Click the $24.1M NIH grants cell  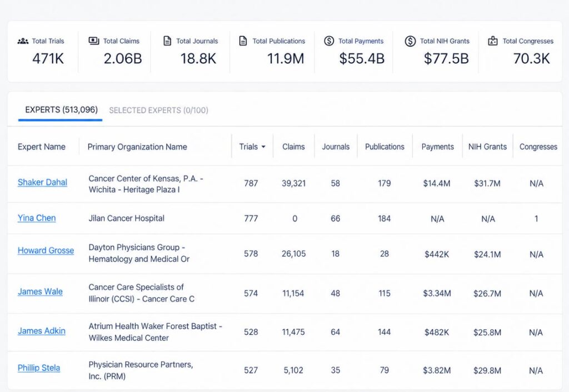tap(487, 254)
